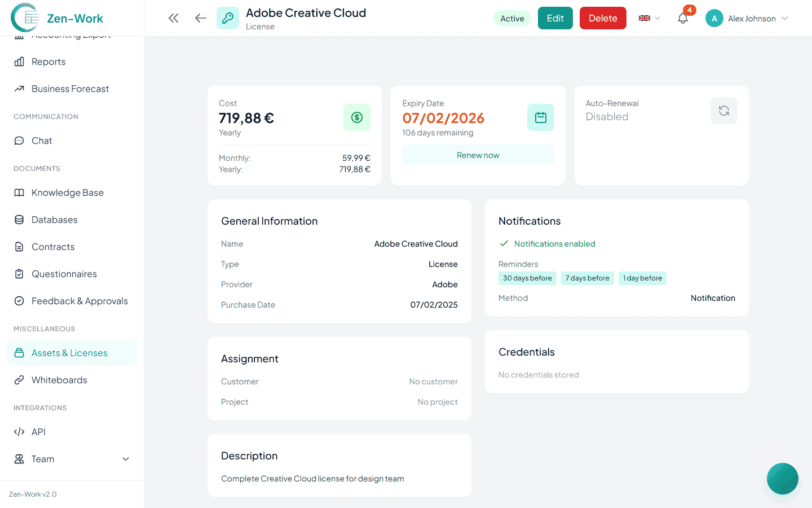Screen dimensions: 812x508
Task: Click the No project value
Action: coord(438,402)
